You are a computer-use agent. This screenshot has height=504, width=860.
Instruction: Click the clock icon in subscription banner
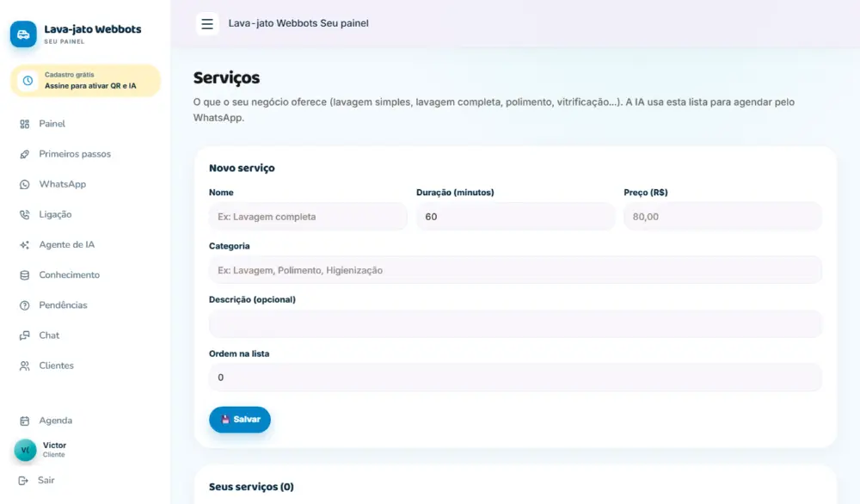(28, 81)
